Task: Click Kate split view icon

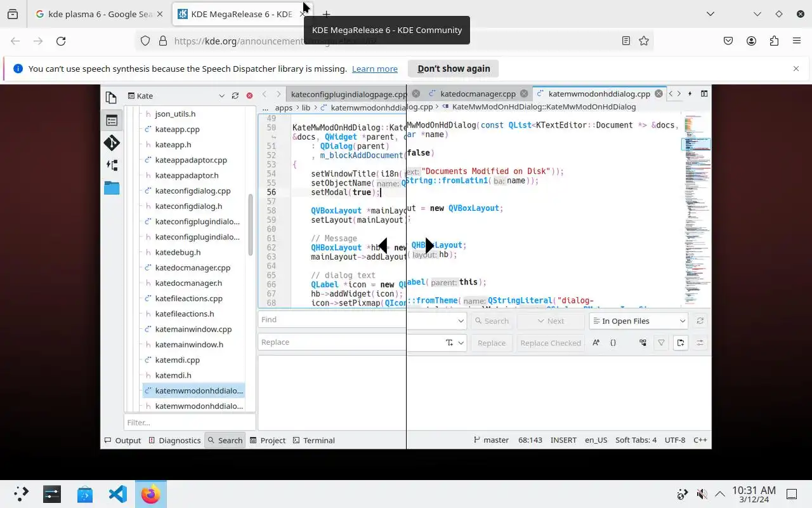Action: click(704, 93)
